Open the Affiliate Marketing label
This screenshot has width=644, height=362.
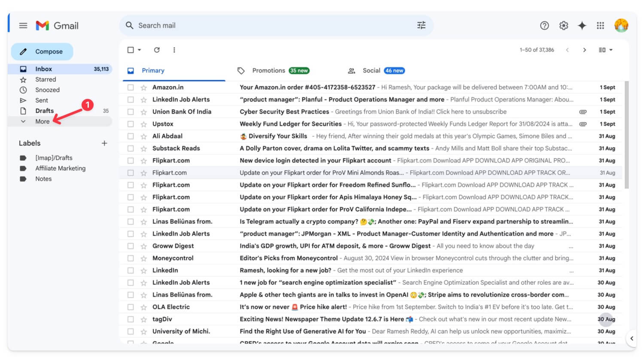coord(60,169)
